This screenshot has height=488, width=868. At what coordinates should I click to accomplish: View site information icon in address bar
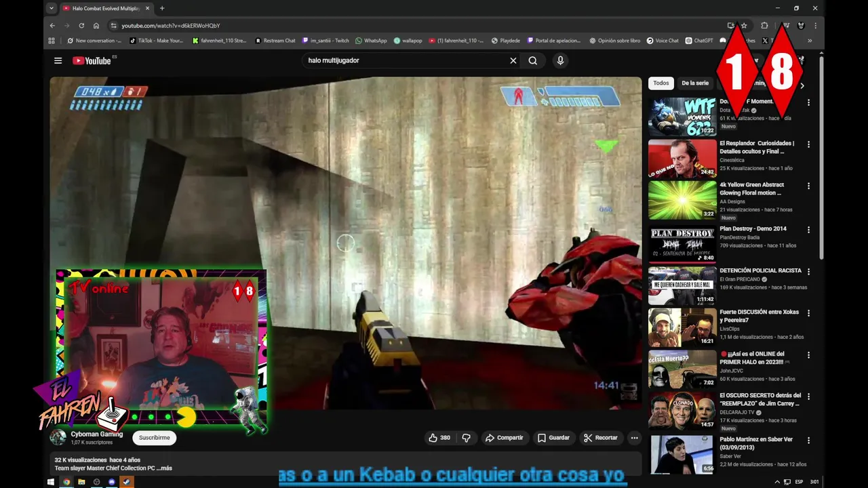pyautogui.click(x=113, y=26)
